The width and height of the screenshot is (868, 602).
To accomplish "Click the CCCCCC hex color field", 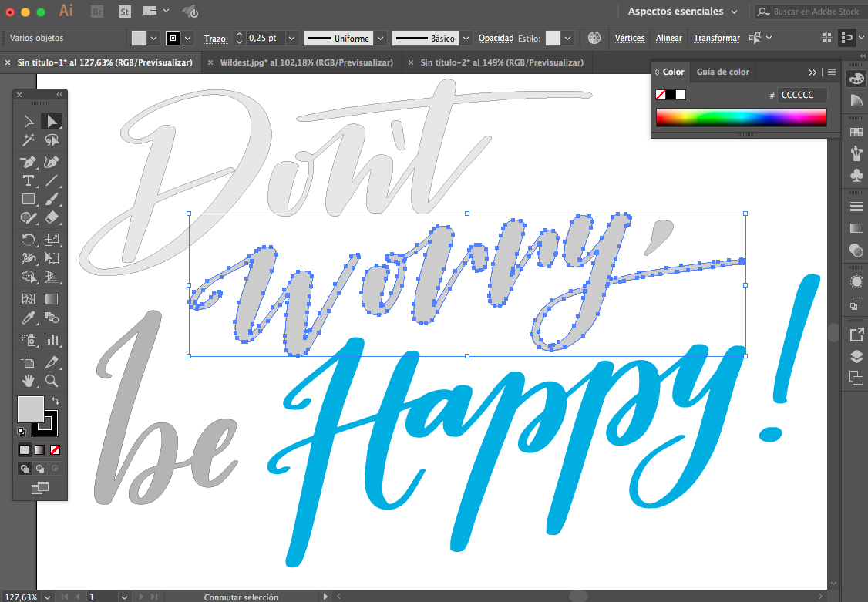I will [802, 95].
